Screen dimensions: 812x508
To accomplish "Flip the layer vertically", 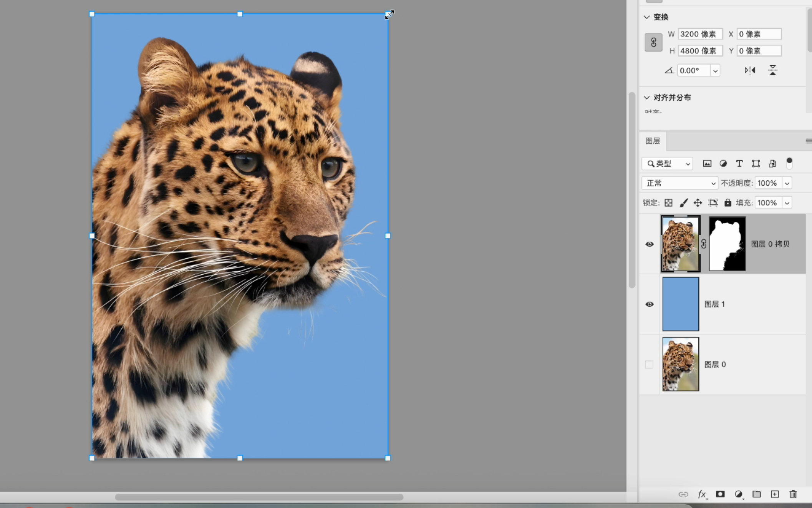I will point(773,70).
